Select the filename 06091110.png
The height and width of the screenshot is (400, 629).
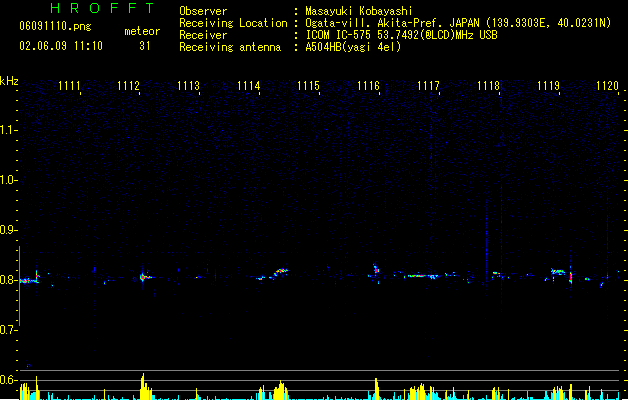point(55,27)
